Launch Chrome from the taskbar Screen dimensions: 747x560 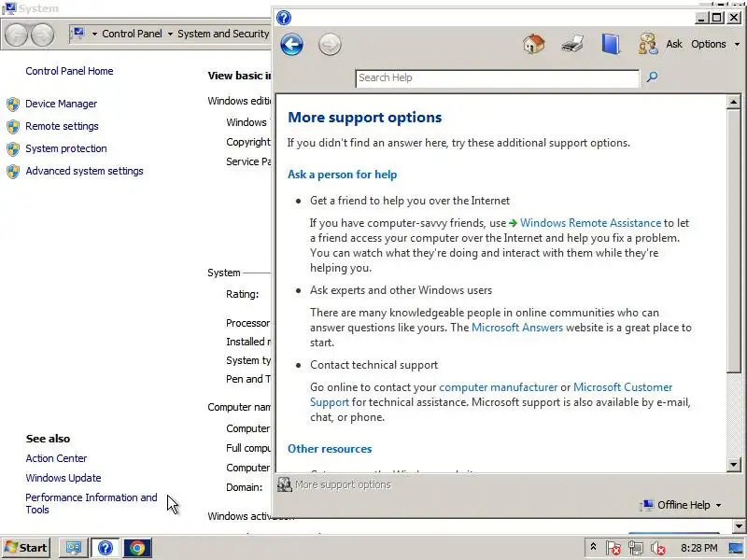coord(136,548)
